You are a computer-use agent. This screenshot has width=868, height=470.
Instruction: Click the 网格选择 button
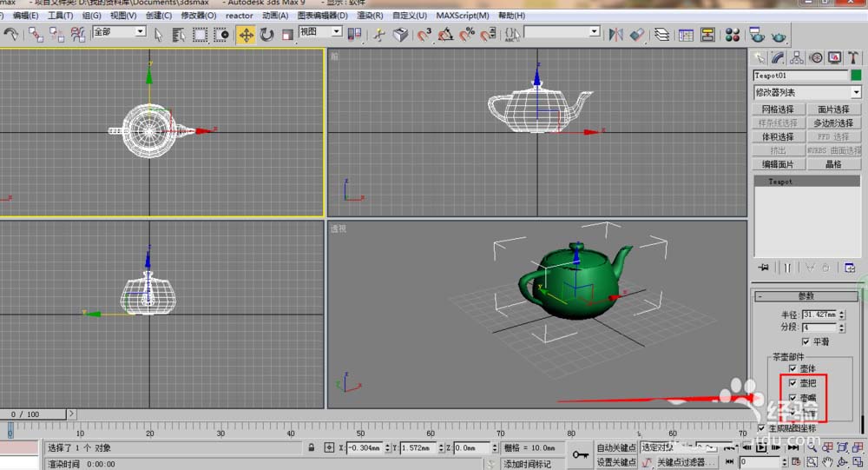[778, 109]
